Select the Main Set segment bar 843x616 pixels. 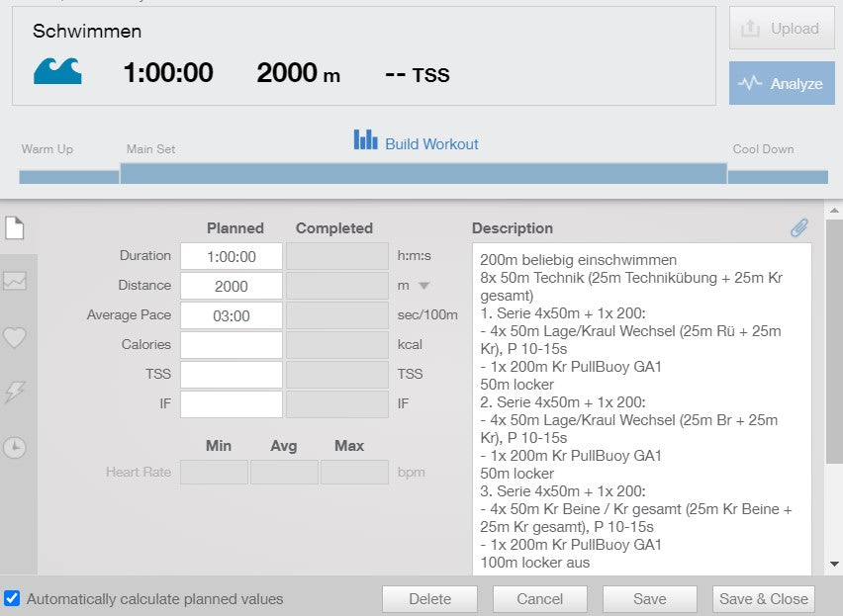(422, 175)
